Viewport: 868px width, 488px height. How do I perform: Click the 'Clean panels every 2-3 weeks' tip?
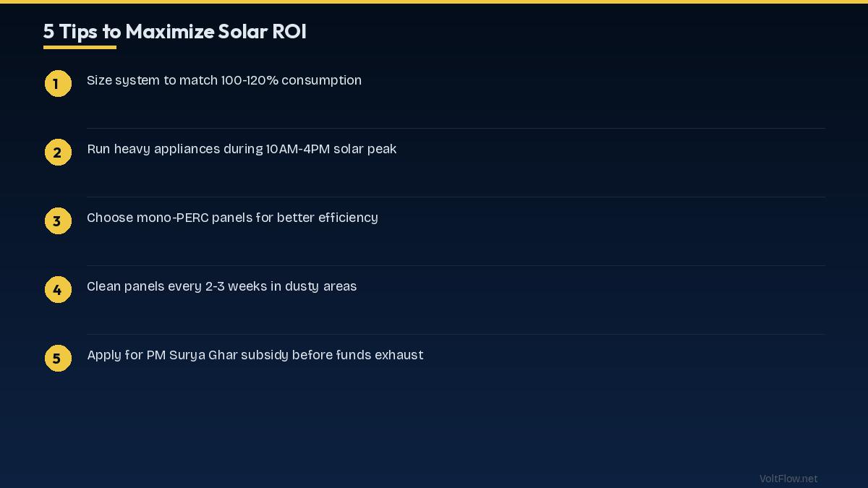pyautogui.click(x=221, y=286)
